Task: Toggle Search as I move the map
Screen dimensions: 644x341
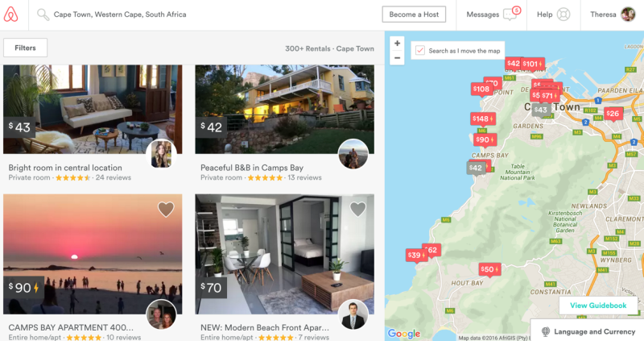Action: 419,51
